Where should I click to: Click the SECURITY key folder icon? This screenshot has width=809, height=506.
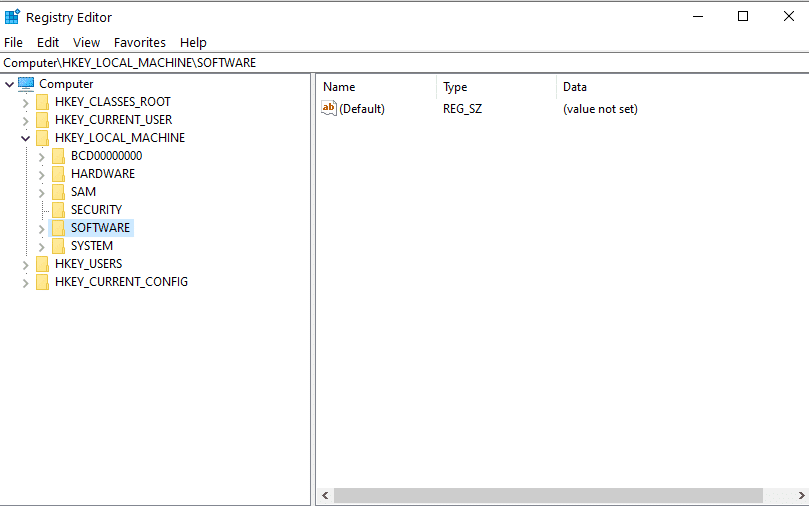pos(58,210)
